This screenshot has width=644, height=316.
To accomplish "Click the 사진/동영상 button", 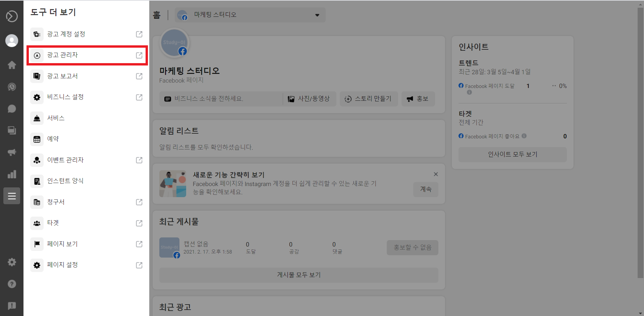I will [x=309, y=99].
